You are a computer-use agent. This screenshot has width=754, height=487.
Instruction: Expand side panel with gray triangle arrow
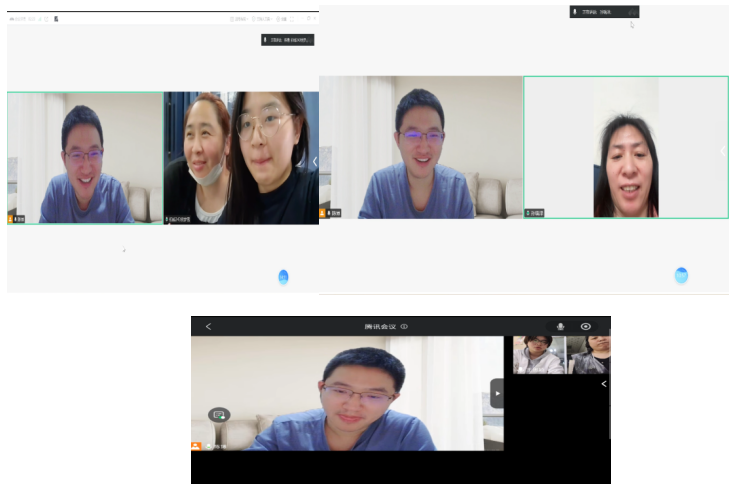497,393
